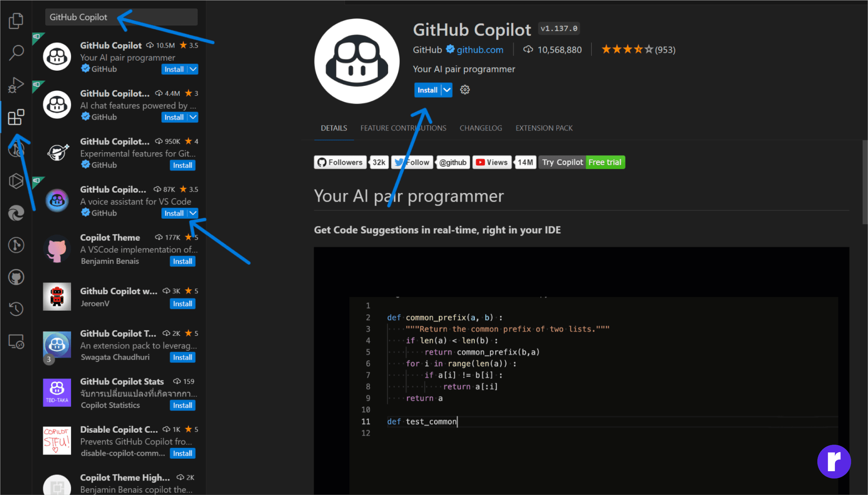This screenshot has height=495, width=868.
Task: Click the verified badge beside github.com
Action: pyautogui.click(x=450, y=49)
